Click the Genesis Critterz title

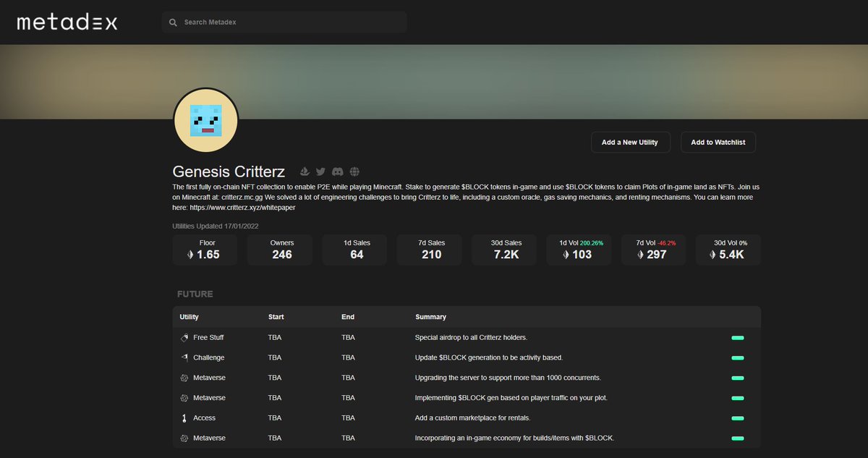coord(229,171)
